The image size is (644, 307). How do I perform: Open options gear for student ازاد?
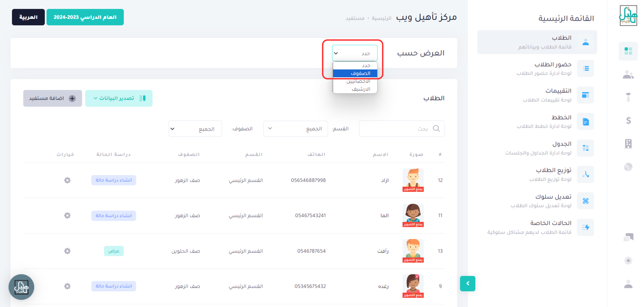click(x=67, y=180)
